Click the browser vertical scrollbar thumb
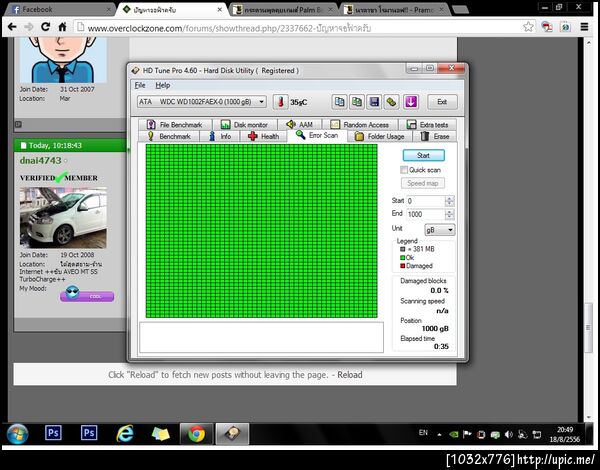Viewport: 600px width, 470px height. point(589,326)
